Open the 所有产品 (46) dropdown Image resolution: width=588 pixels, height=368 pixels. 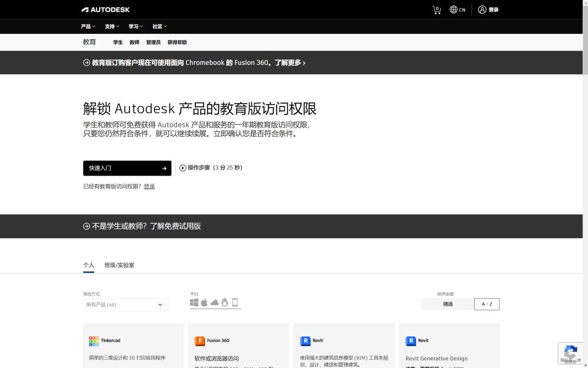[x=125, y=305]
